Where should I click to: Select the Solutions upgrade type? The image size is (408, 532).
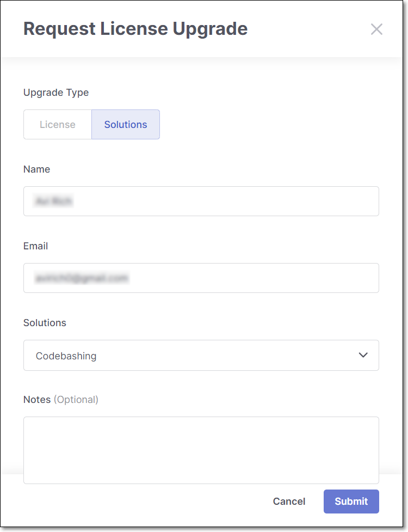126,125
